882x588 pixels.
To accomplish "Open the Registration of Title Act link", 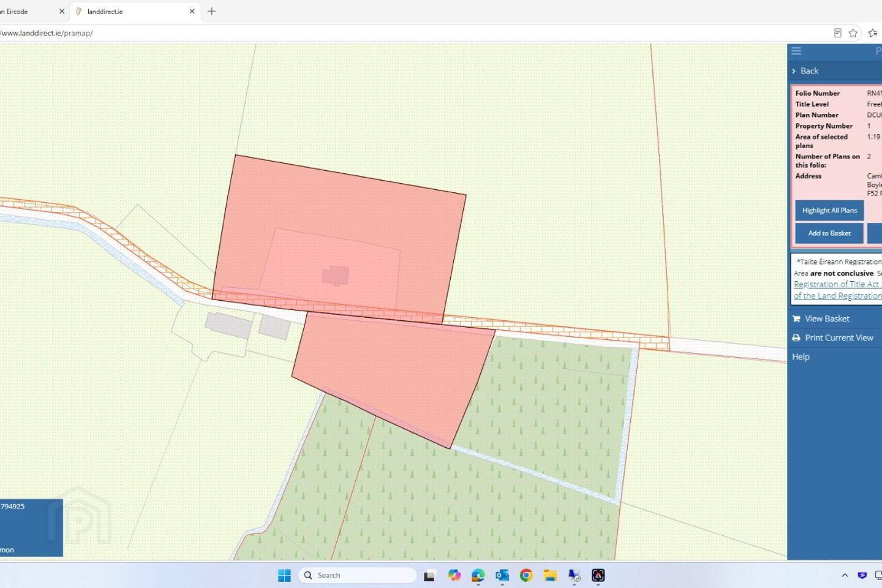I will [837, 284].
